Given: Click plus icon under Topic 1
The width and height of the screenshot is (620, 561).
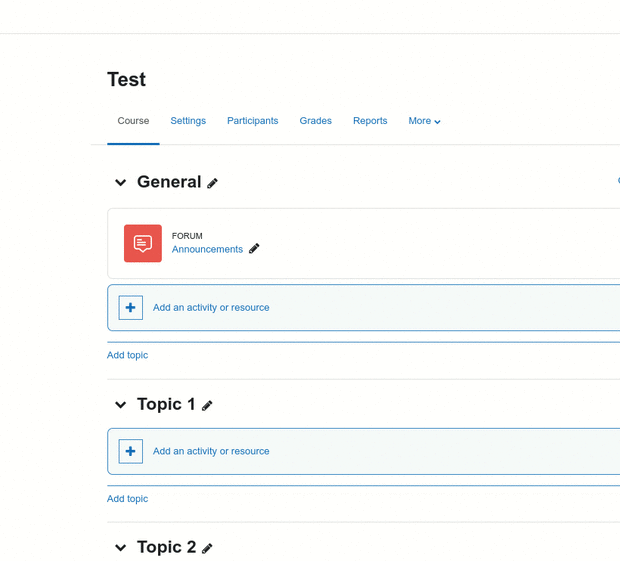Looking at the screenshot, I should [130, 451].
